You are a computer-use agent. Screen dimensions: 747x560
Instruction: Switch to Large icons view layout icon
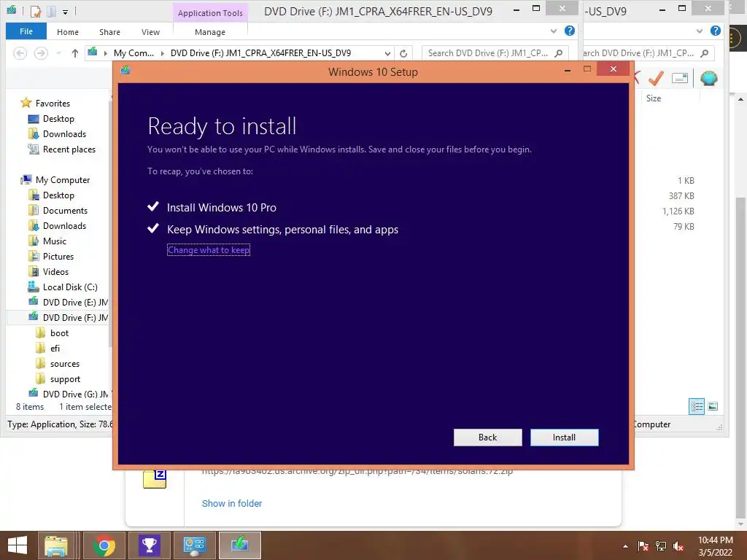[x=713, y=406]
